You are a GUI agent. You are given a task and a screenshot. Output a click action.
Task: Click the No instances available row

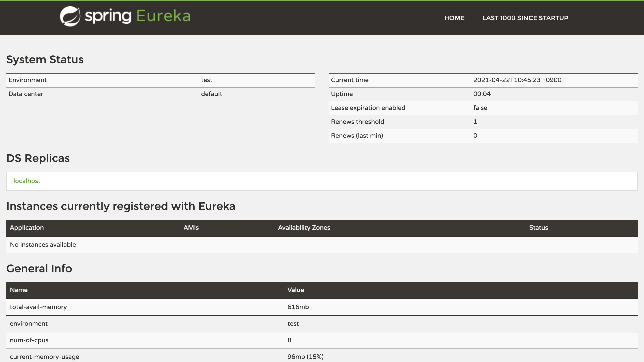(43, 245)
